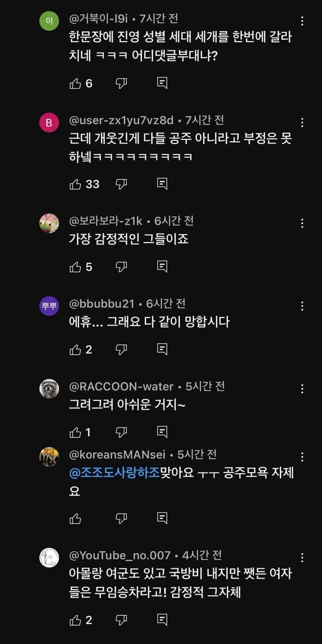Open the menu for @koreansMANsei's comment
322x644 pixels.
pyautogui.click(x=302, y=457)
